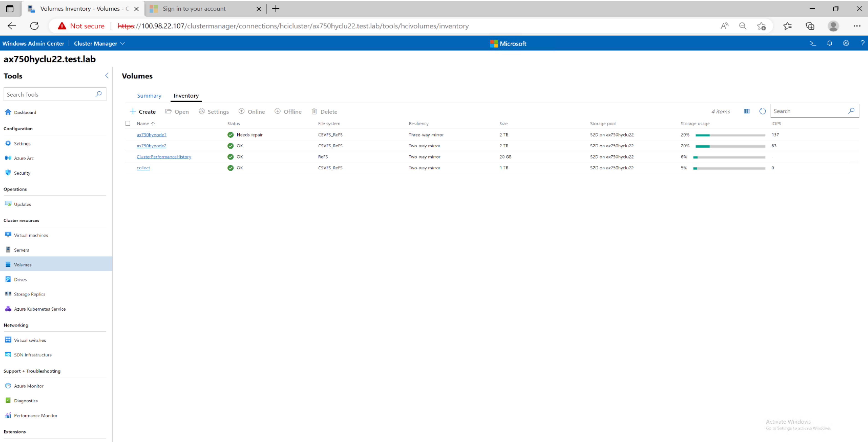868x442 pixels.
Task: Select Virtual machines in sidebar
Action: pos(30,235)
